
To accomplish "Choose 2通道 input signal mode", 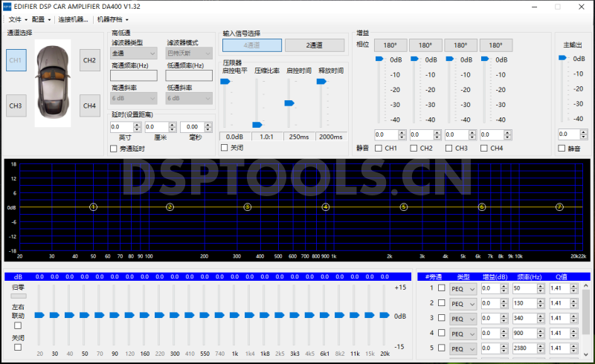I will point(315,45).
